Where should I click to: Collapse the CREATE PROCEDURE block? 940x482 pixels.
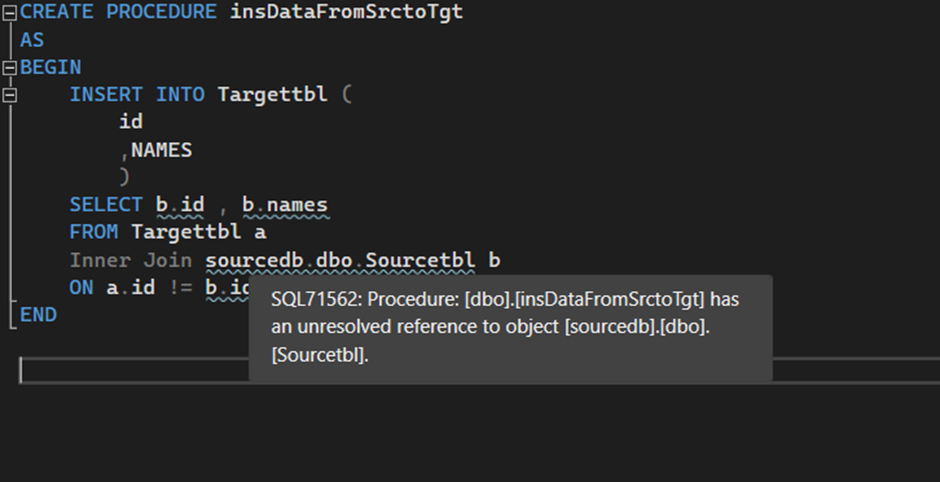click(x=10, y=13)
